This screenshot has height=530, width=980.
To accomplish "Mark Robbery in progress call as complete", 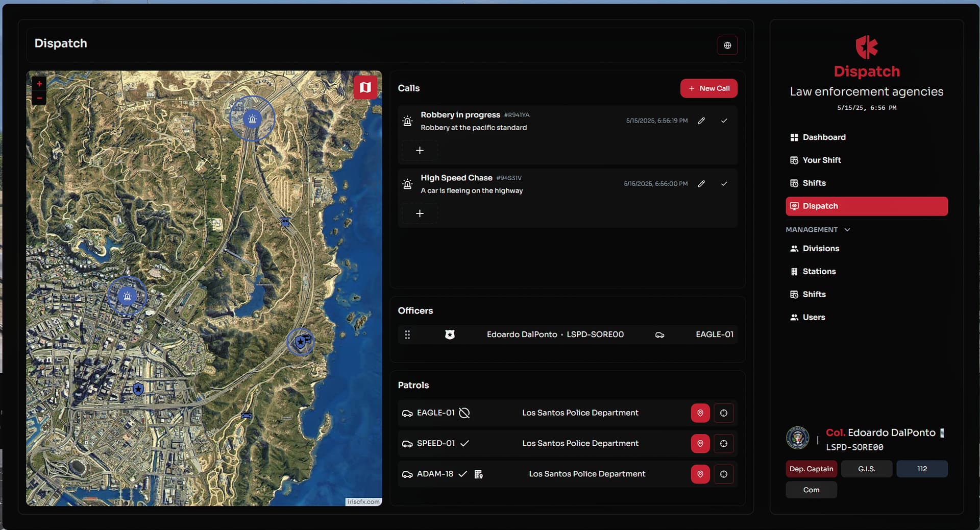I will pyautogui.click(x=724, y=121).
